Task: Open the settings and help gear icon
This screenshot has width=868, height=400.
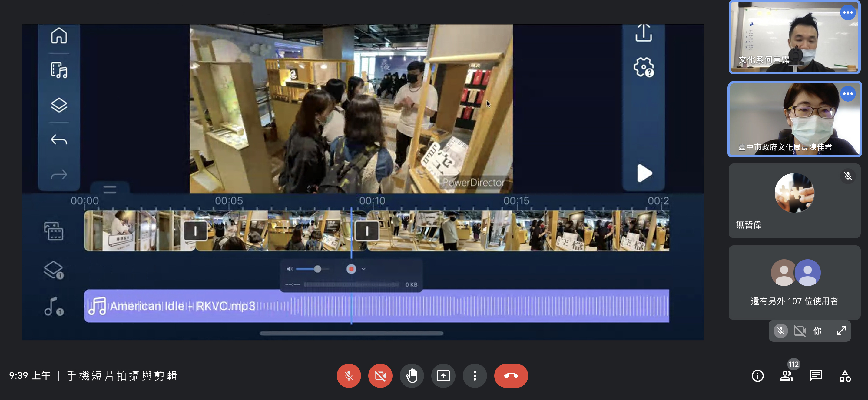Action: pos(643,67)
